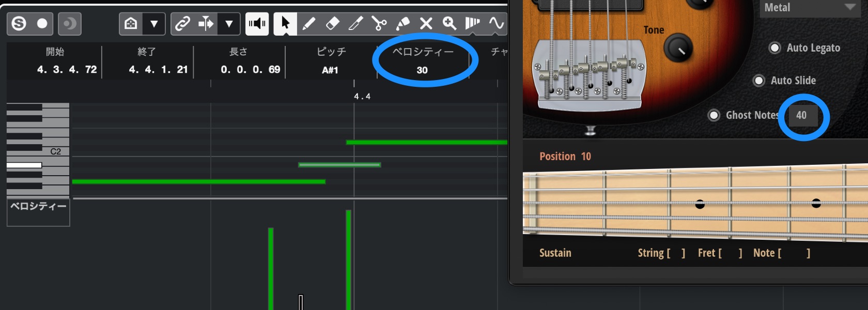Screen dimensions: 868x310
Task: Click the right black fret dot on fretboard
Action: [816, 203]
